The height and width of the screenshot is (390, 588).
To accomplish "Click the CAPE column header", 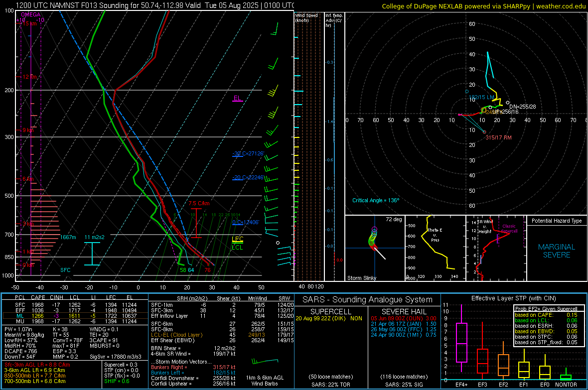I will coord(38,297).
